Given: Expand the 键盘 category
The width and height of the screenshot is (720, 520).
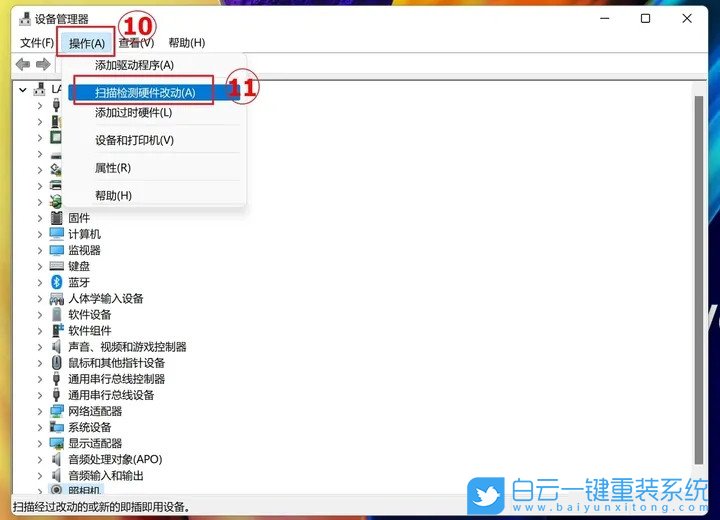Looking at the screenshot, I should [x=40, y=266].
